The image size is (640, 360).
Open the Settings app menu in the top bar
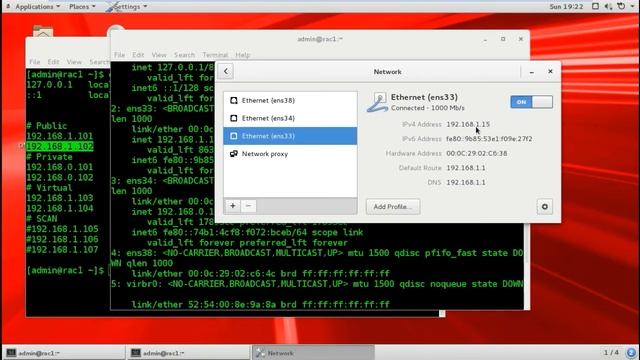click(x=127, y=7)
